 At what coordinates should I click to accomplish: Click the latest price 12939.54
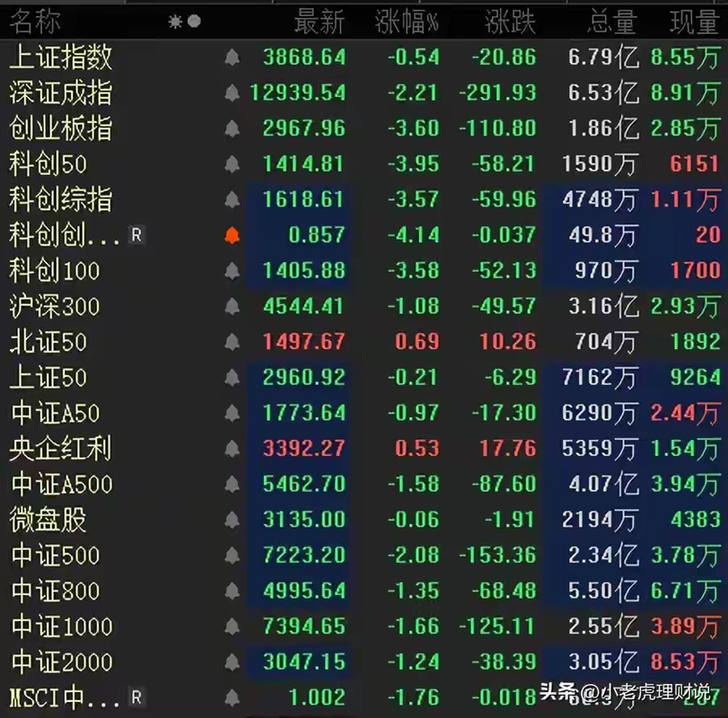click(298, 92)
